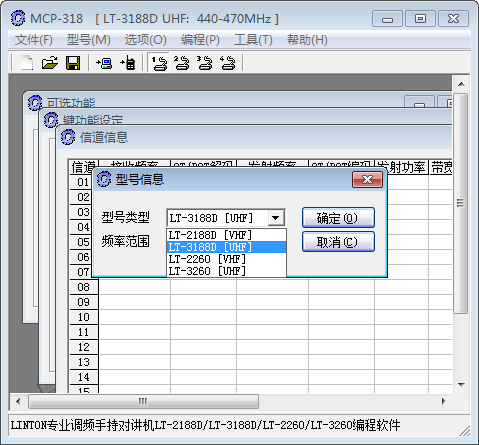Click the MCP-318 application title icon
The height and width of the screenshot is (445, 479).
18,18
